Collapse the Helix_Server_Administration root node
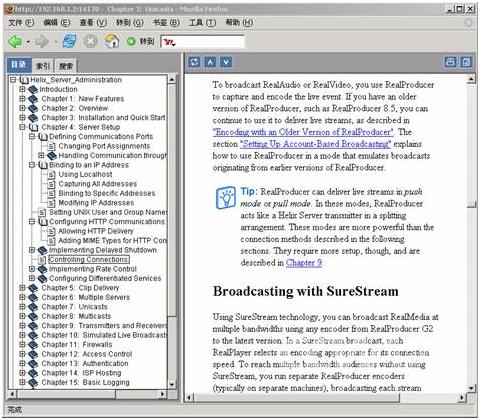The image size is (480, 420). pyautogui.click(x=13, y=80)
